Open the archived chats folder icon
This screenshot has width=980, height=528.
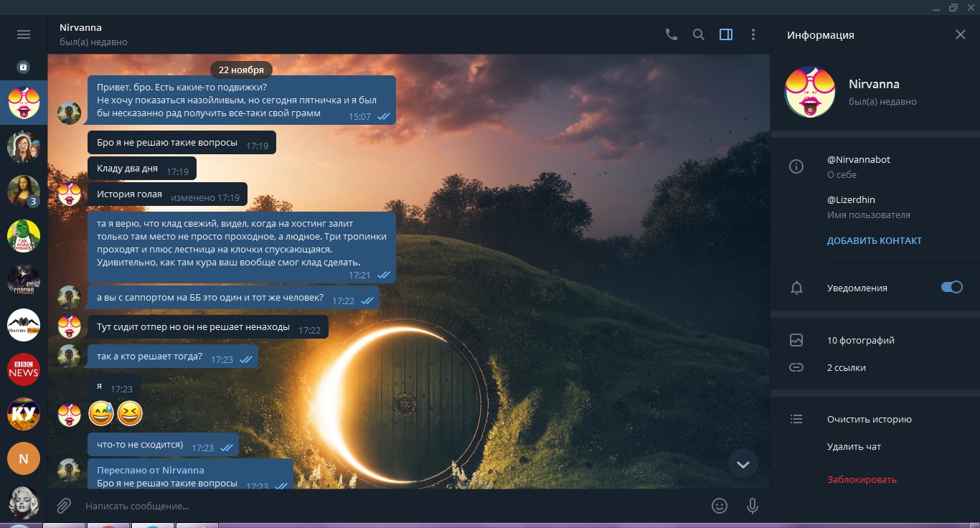pos(24,67)
